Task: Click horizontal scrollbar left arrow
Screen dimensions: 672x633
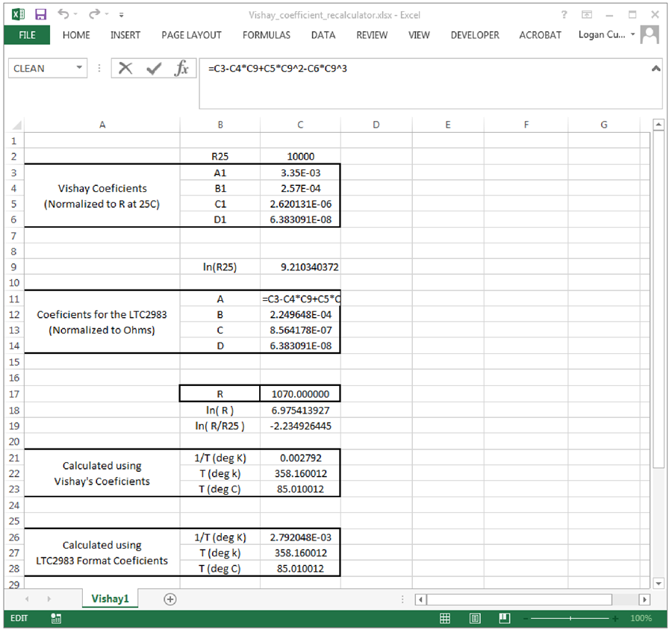Action: (x=420, y=599)
